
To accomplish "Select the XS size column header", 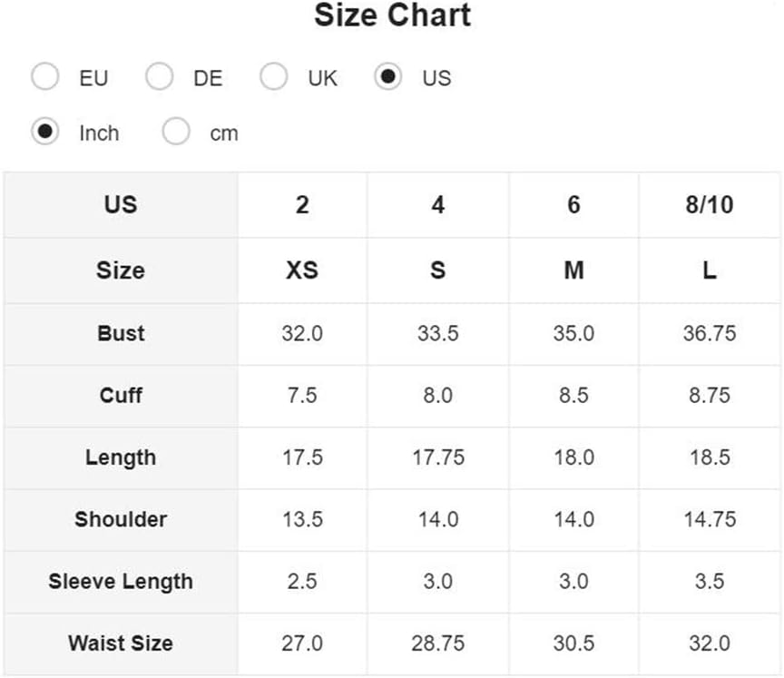I will (x=302, y=270).
